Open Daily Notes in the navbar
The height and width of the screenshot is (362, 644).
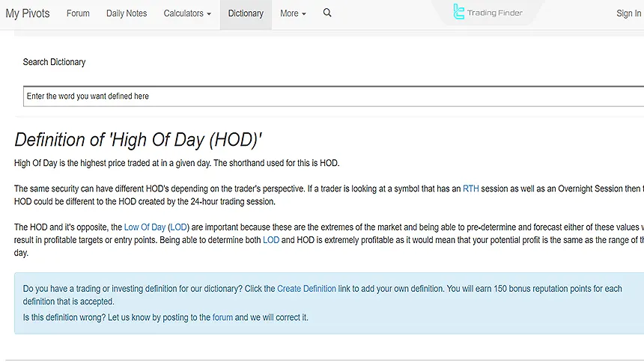tap(127, 13)
